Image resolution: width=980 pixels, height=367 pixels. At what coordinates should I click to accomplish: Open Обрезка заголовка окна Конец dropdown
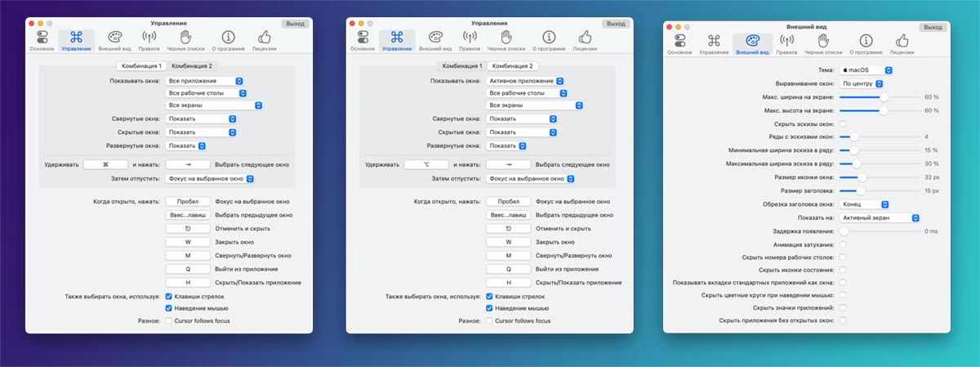tap(864, 204)
